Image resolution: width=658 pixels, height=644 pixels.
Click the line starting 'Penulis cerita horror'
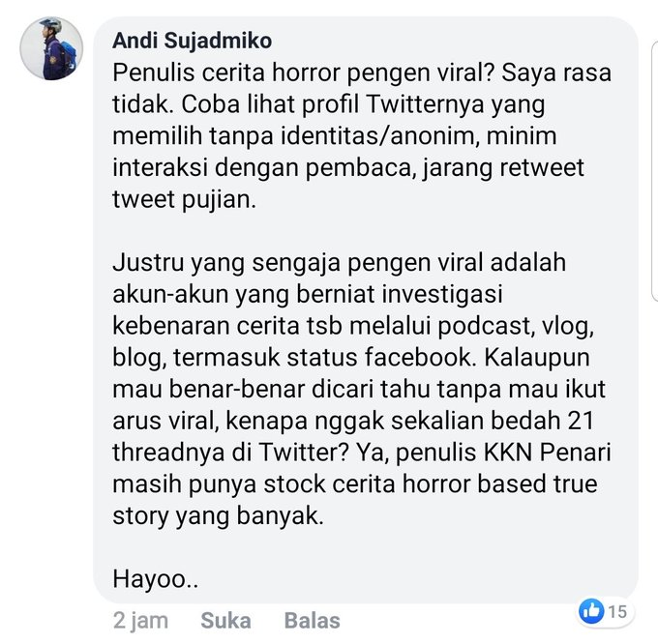362,73
